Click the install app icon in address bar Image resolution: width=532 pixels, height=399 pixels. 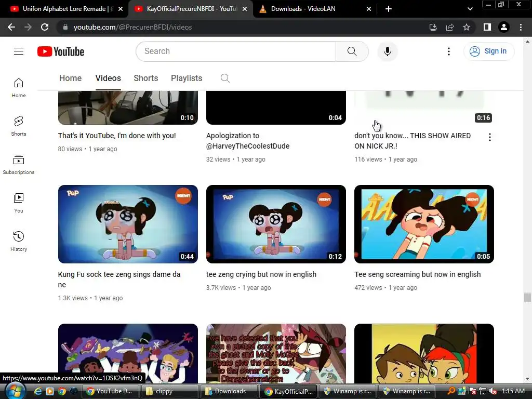tap(433, 27)
